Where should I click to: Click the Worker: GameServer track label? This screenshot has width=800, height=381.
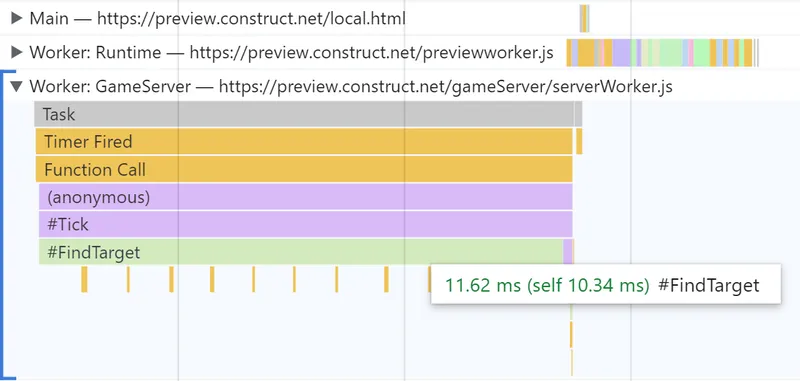click(x=351, y=87)
